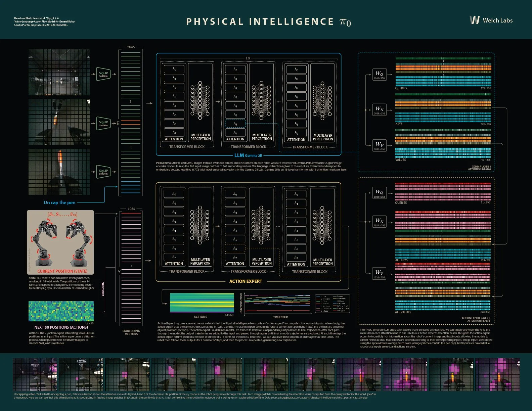Viewport: 532px width, 411px height.
Task: Click the 'CURRENT POSITION (STATE)' caption
Action: (x=62, y=271)
